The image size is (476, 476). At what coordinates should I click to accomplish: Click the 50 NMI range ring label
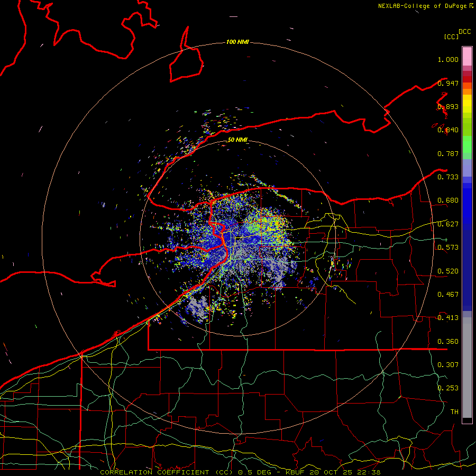tap(237, 140)
